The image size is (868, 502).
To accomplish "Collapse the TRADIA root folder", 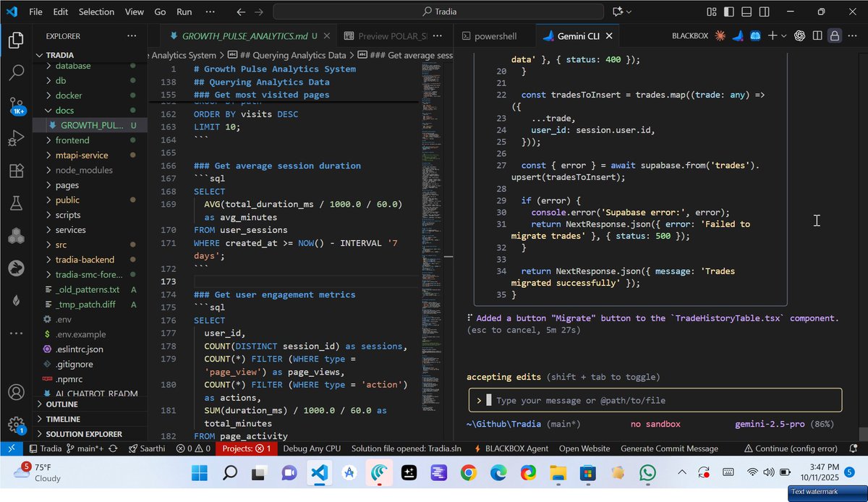I will 90,55.
